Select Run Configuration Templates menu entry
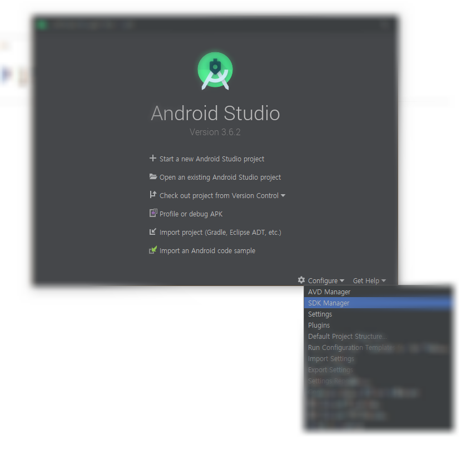The height and width of the screenshot is (449, 476). click(378, 348)
